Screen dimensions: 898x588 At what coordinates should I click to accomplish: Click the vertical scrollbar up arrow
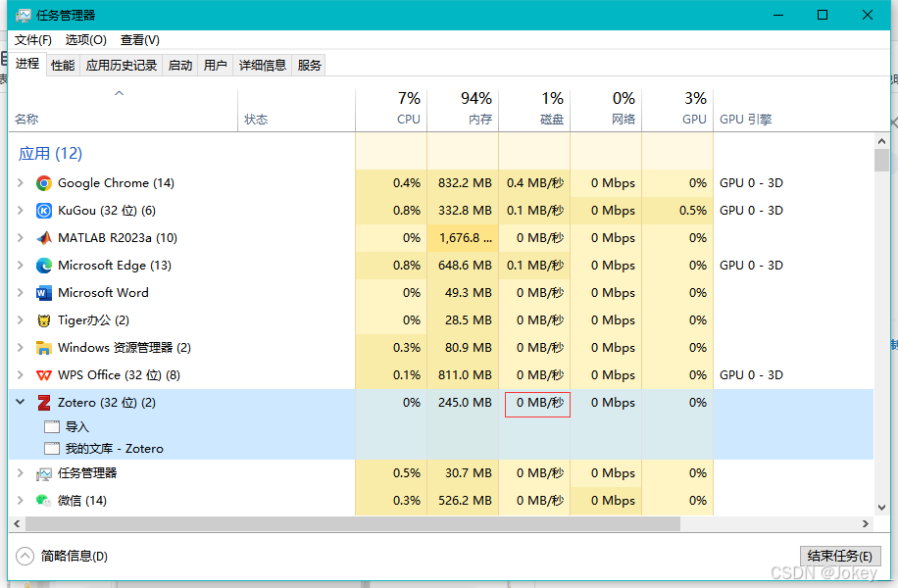click(x=882, y=141)
